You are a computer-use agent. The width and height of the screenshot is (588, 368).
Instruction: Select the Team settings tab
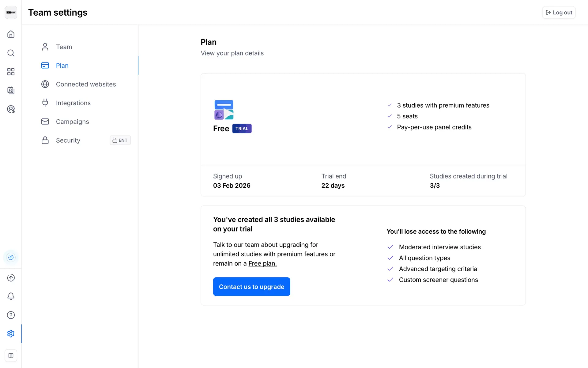coord(64,47)
